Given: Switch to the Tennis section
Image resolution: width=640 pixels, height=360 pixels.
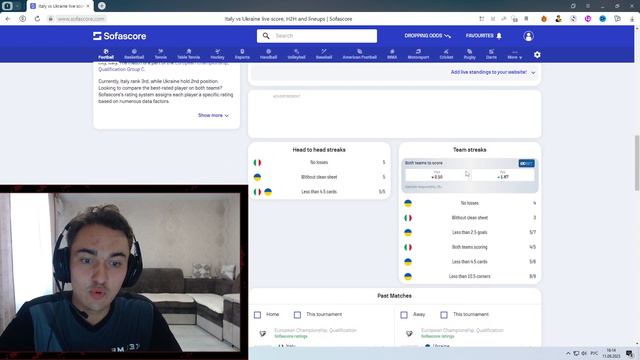Looking at the screenshot, I should pos(160,54).
